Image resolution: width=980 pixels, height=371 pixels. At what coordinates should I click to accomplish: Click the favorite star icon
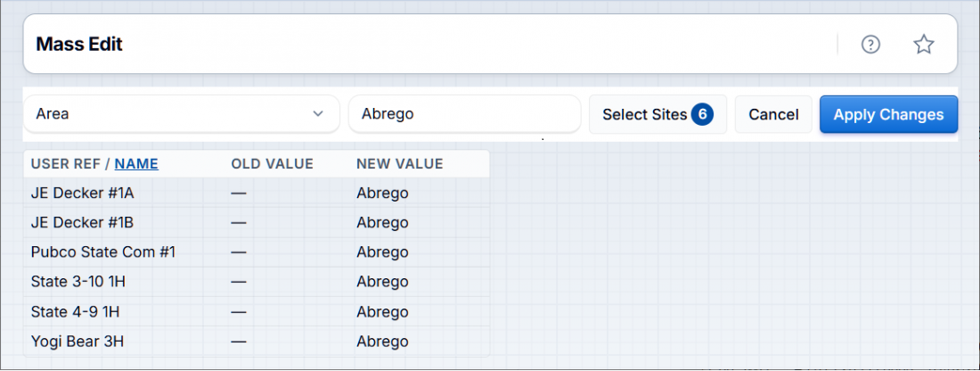point(924,45)
